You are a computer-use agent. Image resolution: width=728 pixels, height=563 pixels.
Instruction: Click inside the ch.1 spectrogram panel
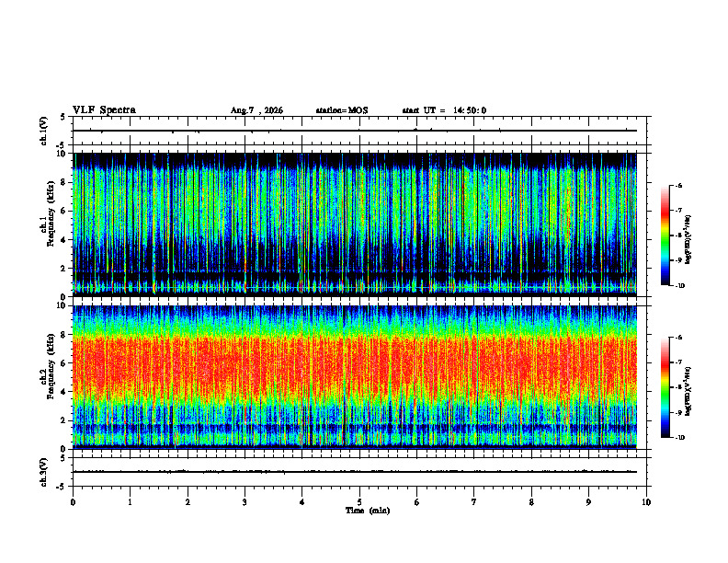click(355, 224)
